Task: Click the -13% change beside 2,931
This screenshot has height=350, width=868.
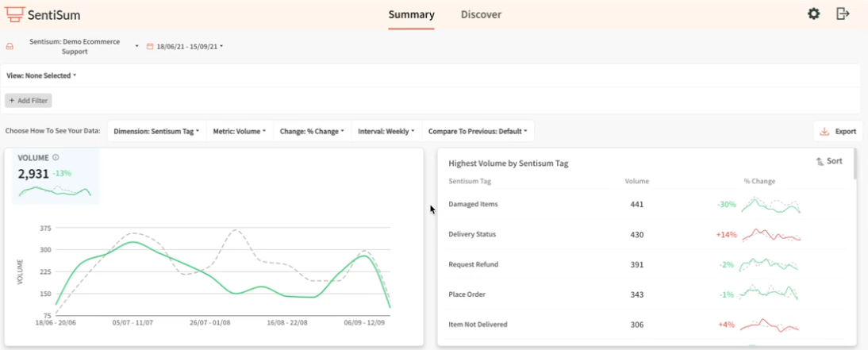Action: point(62,173)
